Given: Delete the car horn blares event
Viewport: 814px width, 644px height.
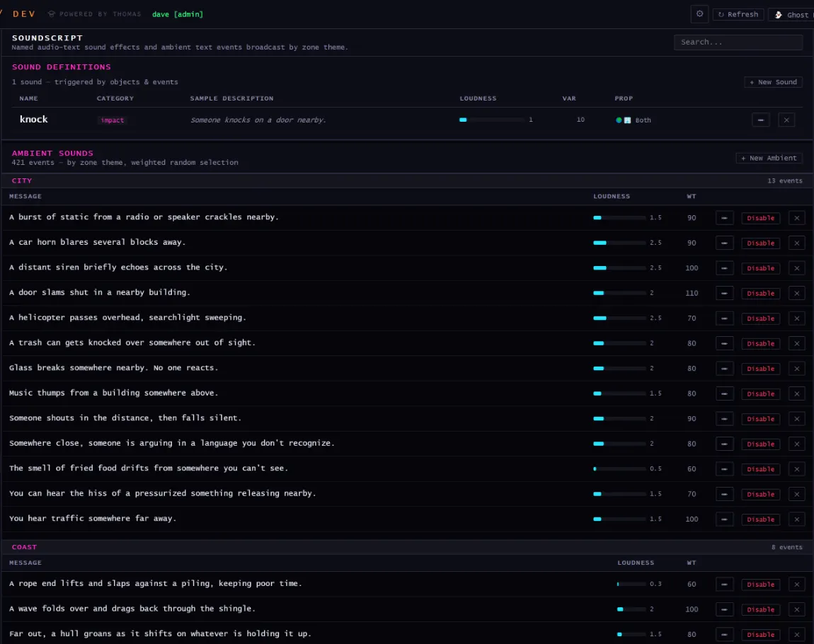Looking at the screenshot, I should click(797, 243).
